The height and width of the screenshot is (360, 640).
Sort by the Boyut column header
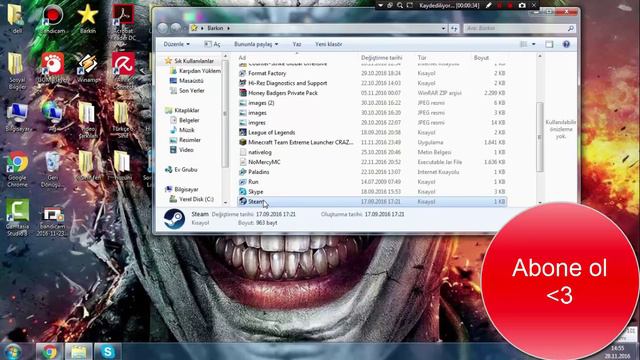481,58
